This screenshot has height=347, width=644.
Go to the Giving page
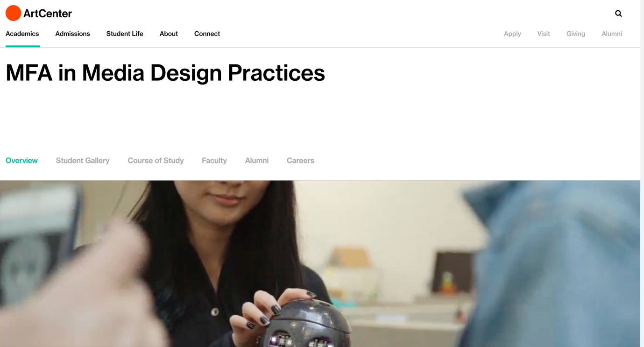tap(575, 34)
